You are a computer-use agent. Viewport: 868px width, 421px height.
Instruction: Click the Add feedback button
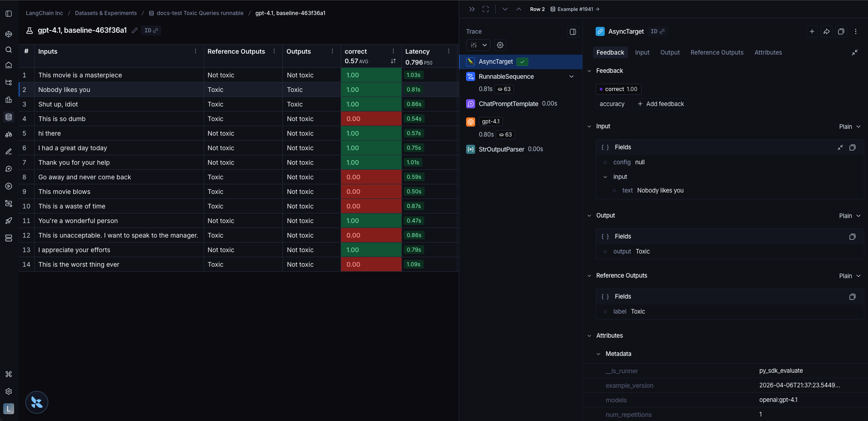pos(660,104)
